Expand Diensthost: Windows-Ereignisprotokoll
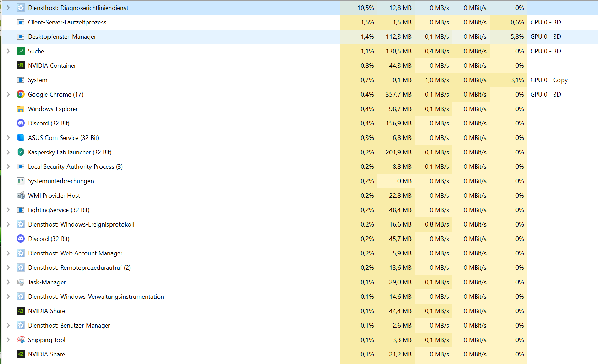 point(8,224)
